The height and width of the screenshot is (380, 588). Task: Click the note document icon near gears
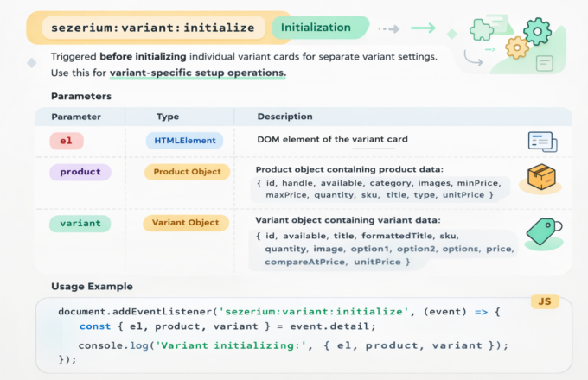(x=544, y=63)
